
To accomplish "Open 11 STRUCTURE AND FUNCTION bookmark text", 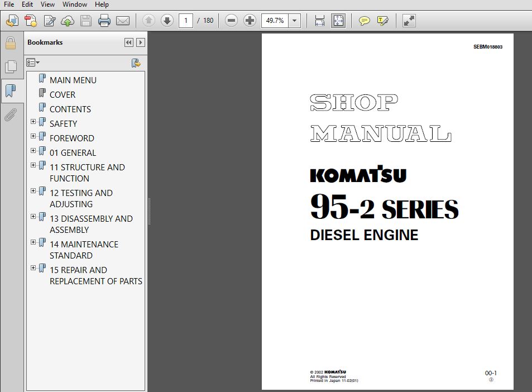I will (87, 173).
